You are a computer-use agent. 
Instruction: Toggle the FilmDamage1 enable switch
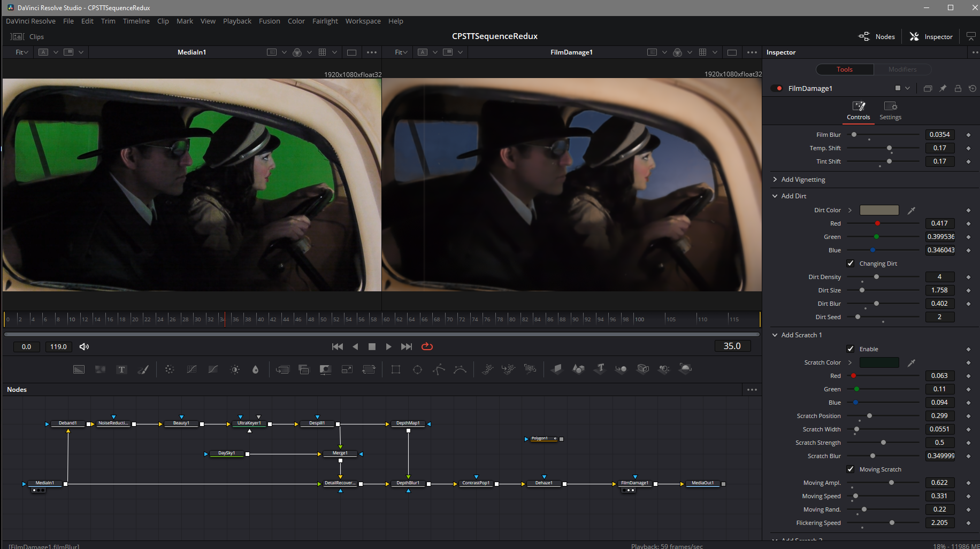(x=777, y=88)
